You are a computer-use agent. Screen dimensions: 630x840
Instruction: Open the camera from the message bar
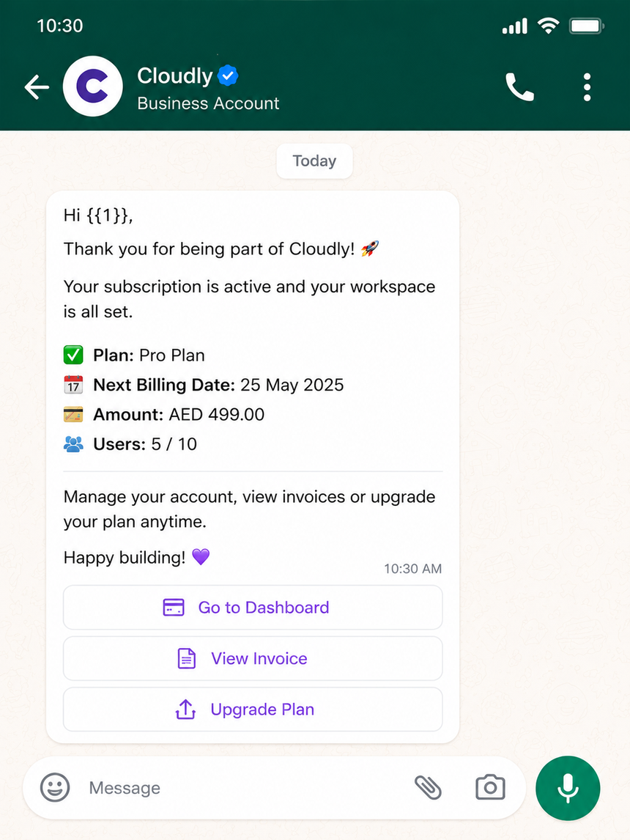click(x=490, y=787)
